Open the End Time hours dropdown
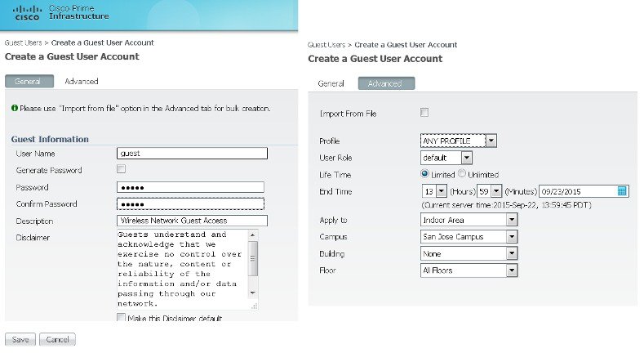The image size is (644, 353). (434, 191)
